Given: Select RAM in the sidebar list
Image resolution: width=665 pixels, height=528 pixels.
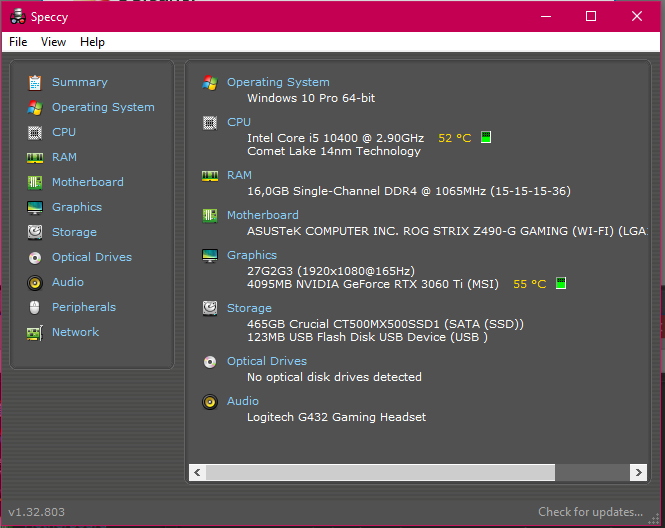Looking at the screenshot, I should coord(64,157).
